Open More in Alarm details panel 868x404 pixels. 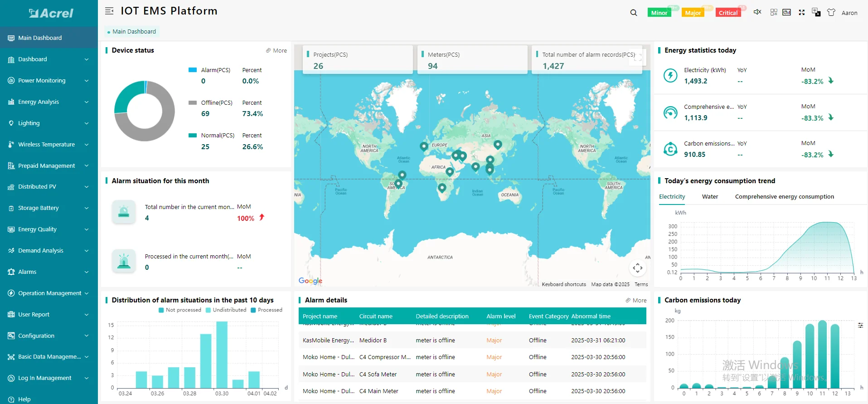pos(636,300)
